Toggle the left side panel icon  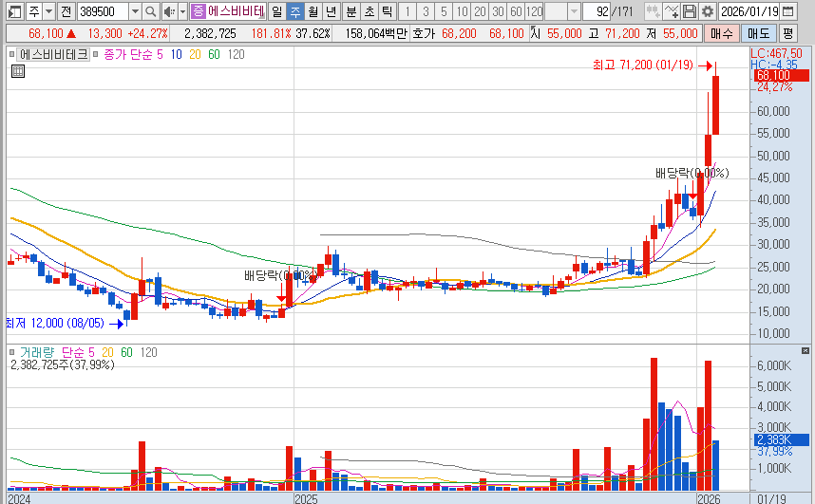tap(14, 10)
